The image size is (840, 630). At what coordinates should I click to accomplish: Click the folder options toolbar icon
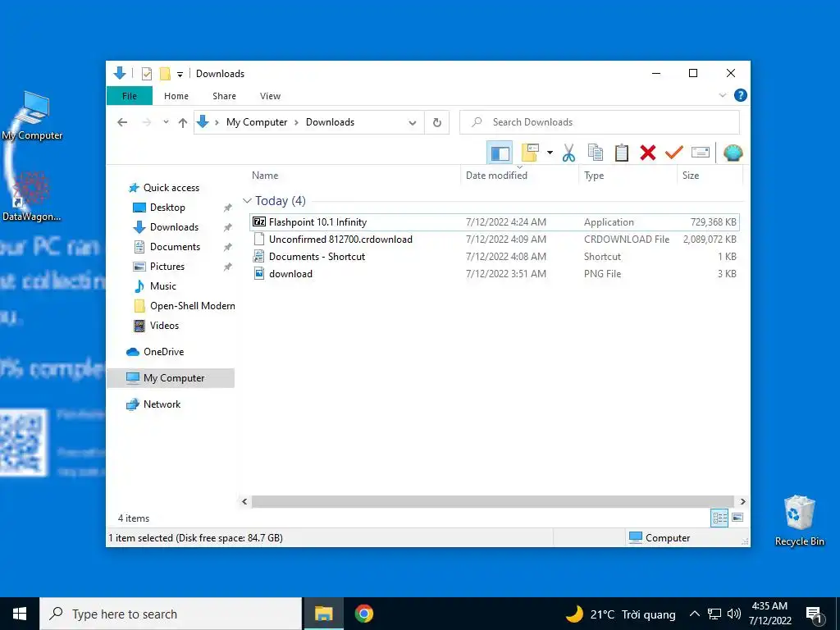pos(531,153)
